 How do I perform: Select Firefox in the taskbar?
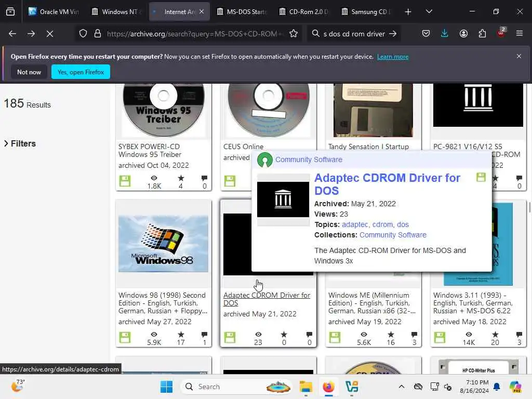328,387
